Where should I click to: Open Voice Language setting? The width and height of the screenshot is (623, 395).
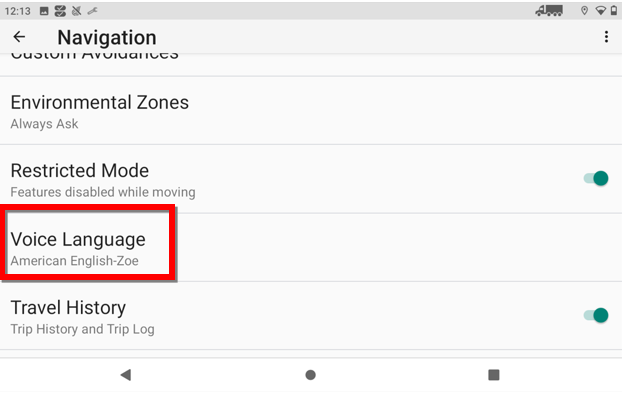click(x=311, y=248)
